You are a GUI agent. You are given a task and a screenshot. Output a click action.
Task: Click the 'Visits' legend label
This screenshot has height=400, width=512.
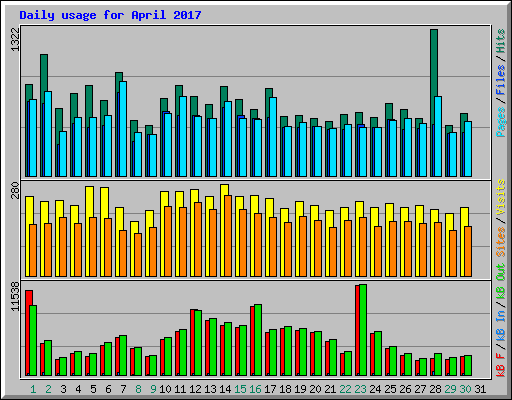tap(501, 198)
